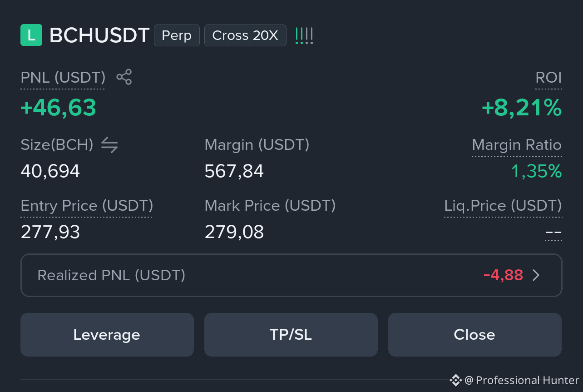Screen dimensions: 583x392
Task: Click the underlined ROI label
Action: [x=548, y=78]
